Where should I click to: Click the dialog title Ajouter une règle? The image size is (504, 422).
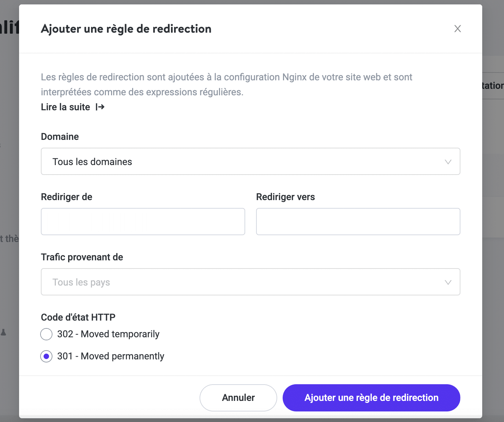[126, 29]
